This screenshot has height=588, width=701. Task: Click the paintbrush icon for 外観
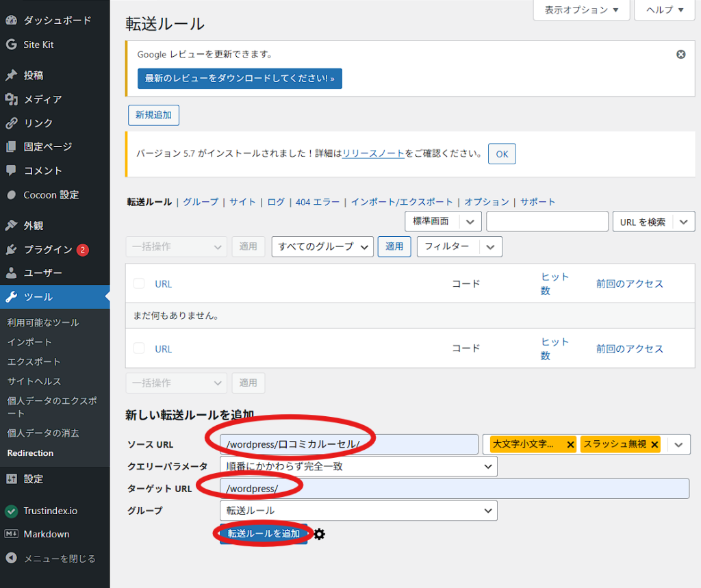coord(11,225)
